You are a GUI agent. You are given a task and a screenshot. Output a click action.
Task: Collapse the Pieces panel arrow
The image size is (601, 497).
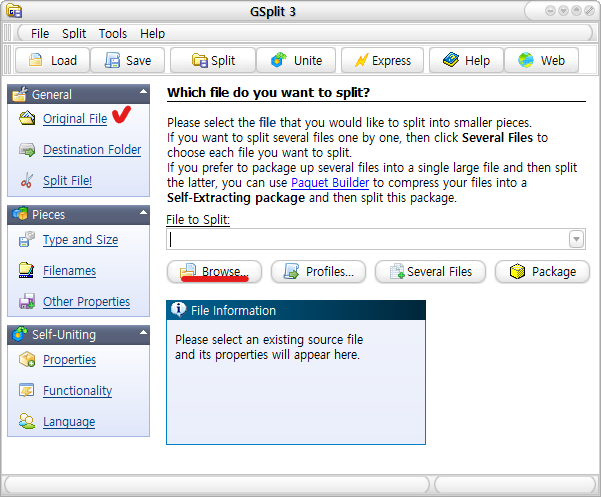click(143, 212)
